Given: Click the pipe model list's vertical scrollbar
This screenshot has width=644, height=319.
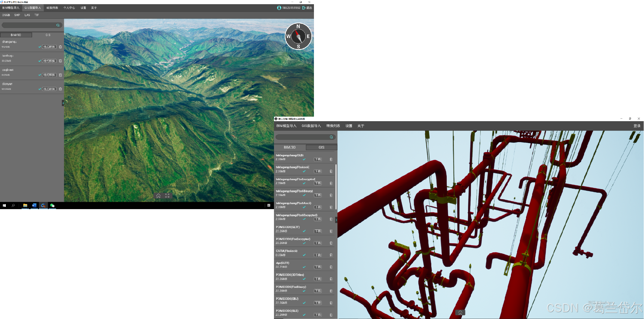Looking at the screenshot, I should click(x=336, y=187).
